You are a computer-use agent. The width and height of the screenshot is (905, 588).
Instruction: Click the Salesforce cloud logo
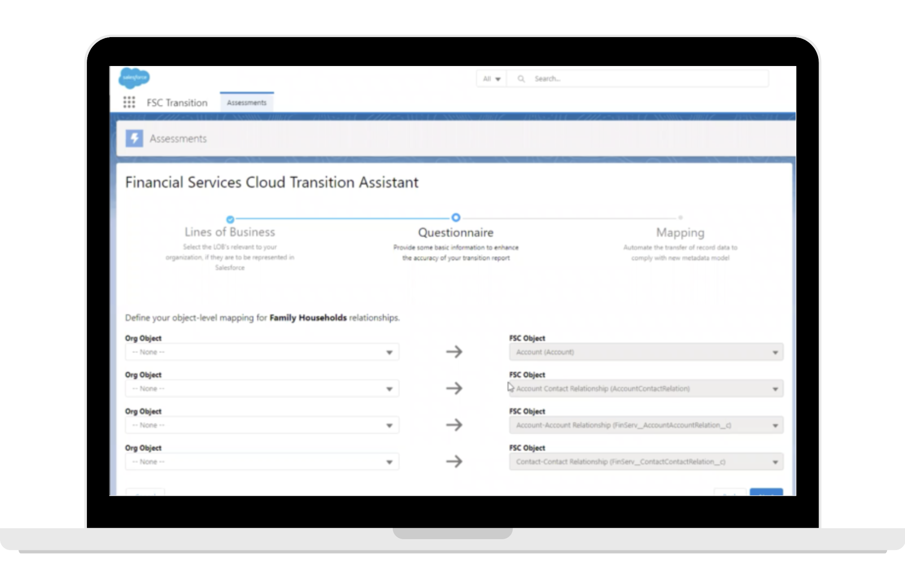(134, 78)
